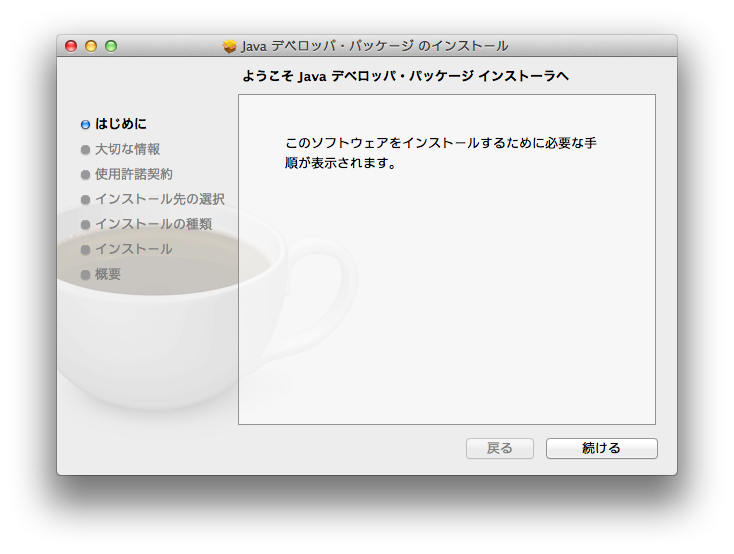Click the bullet beside インストール先の選択
The width and height of the screenshot is (734, 554).
pyautogui.click(x=85, y=199)
